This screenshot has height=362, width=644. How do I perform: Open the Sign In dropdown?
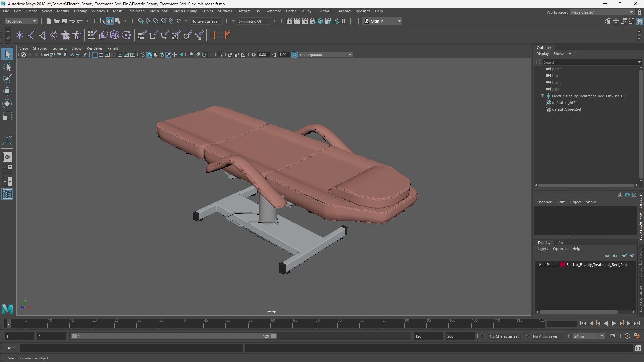[x=382, y=21]
